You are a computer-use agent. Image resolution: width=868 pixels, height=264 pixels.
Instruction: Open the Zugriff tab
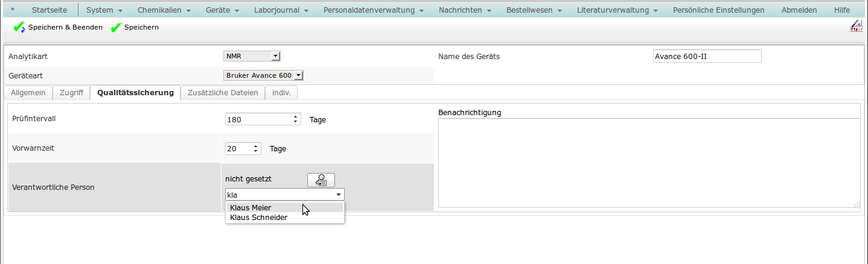71,93
